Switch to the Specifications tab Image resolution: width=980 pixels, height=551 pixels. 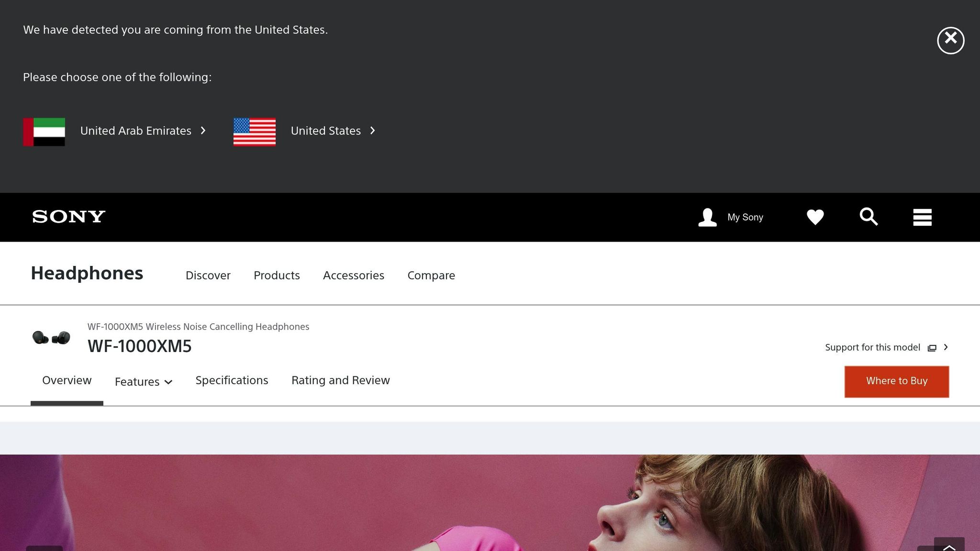(232, 380)
